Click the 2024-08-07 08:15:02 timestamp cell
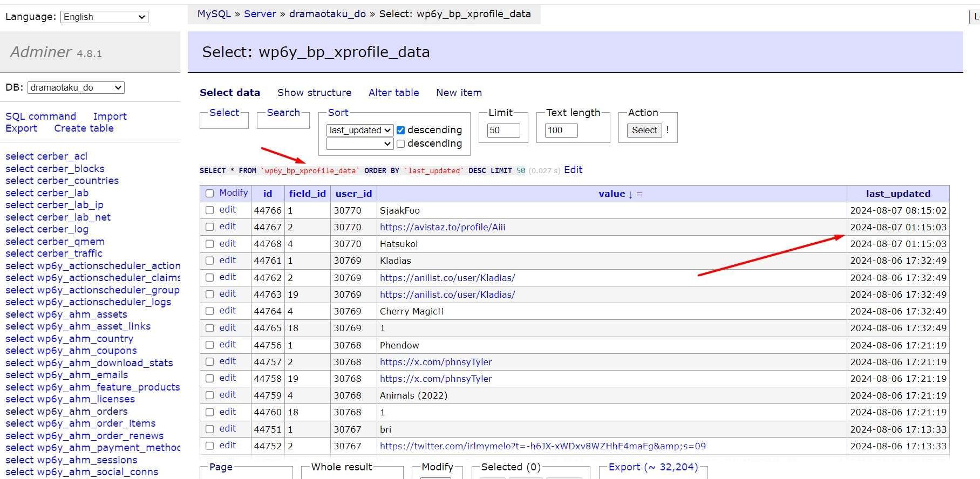Image resolution: width=980 pixels, height=479 pixels. pos(898,210)
